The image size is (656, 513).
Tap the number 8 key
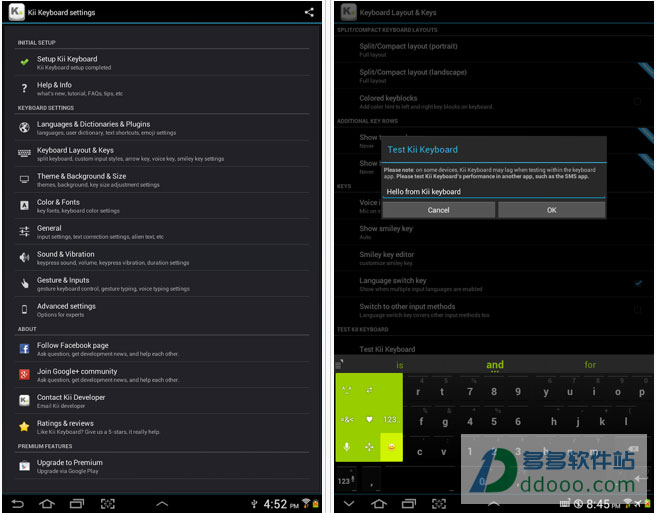coord(494,391)
